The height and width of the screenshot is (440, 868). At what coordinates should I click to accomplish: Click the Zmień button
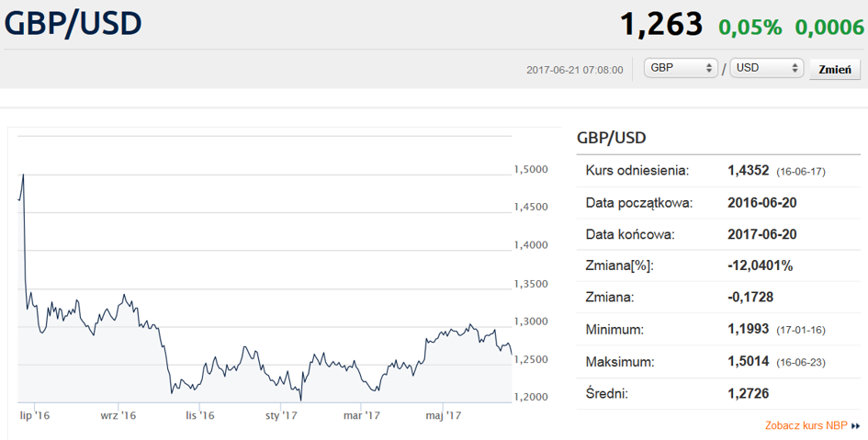835,69
